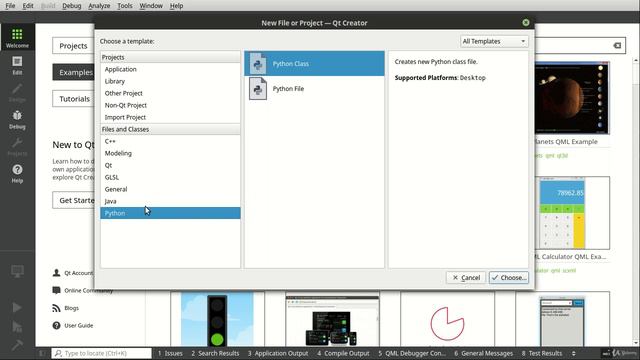640x360 pixels.
Task: Open Help mode in sidebar
Action: (17, 173)
